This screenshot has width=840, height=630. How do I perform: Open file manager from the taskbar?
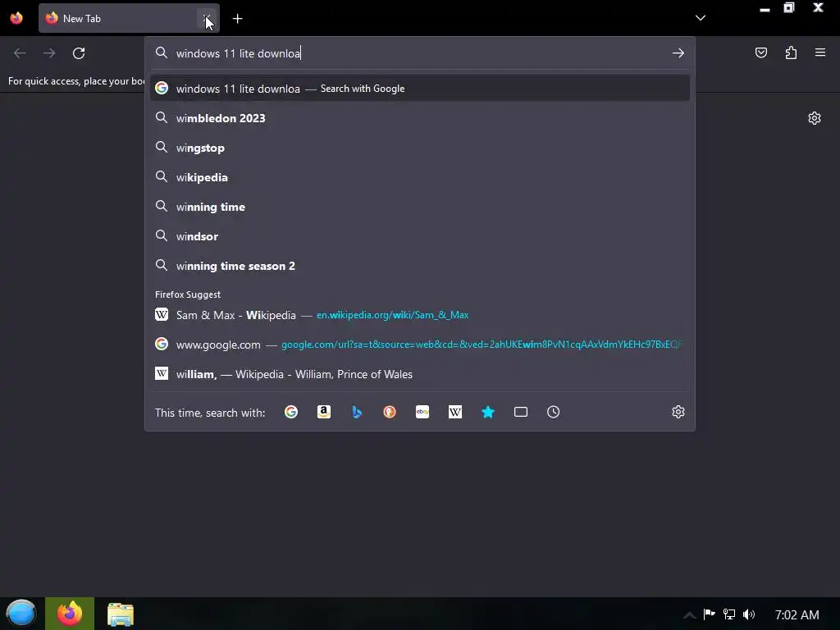[x=121, y=614]
